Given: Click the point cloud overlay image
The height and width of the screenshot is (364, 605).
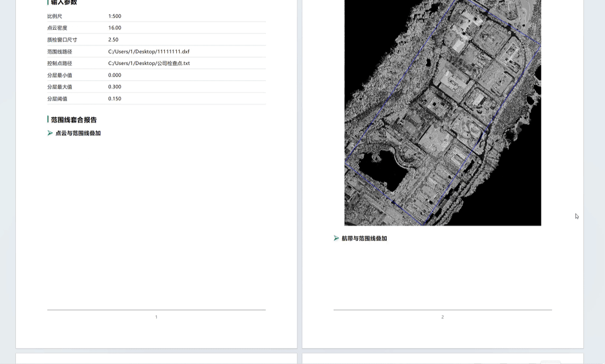Looking at the screenshot, I should [x=442, y=114].
